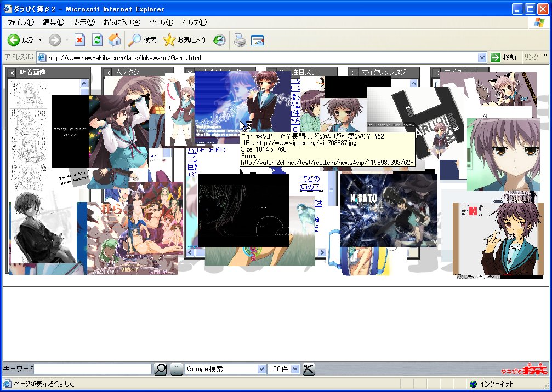Click the Windows flag throbber icon

[539, 22]
